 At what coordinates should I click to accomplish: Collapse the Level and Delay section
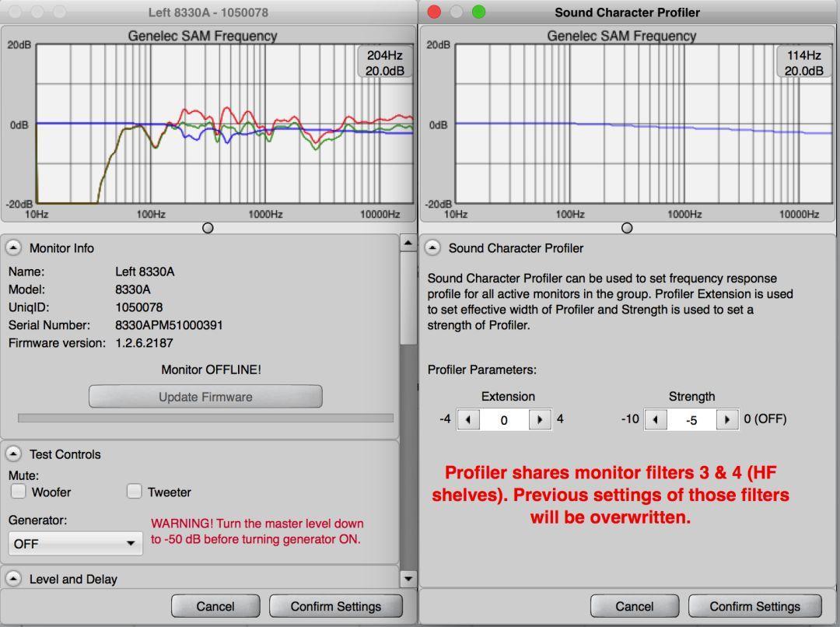[x=14, y=579]
